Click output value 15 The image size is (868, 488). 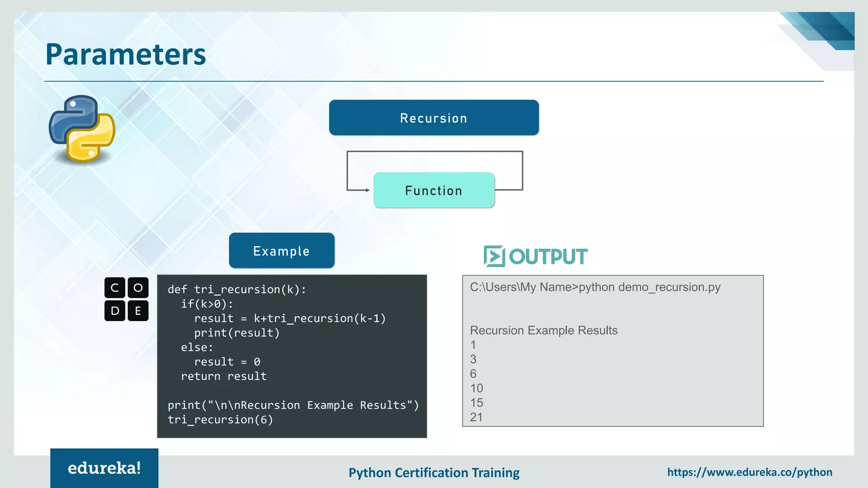(477, 402)
